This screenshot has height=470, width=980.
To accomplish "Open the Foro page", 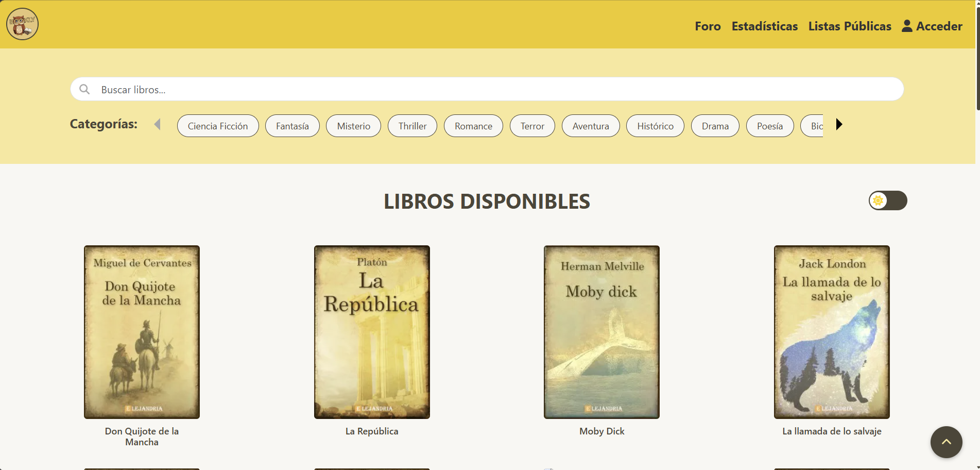I will [x=708, y=26].
